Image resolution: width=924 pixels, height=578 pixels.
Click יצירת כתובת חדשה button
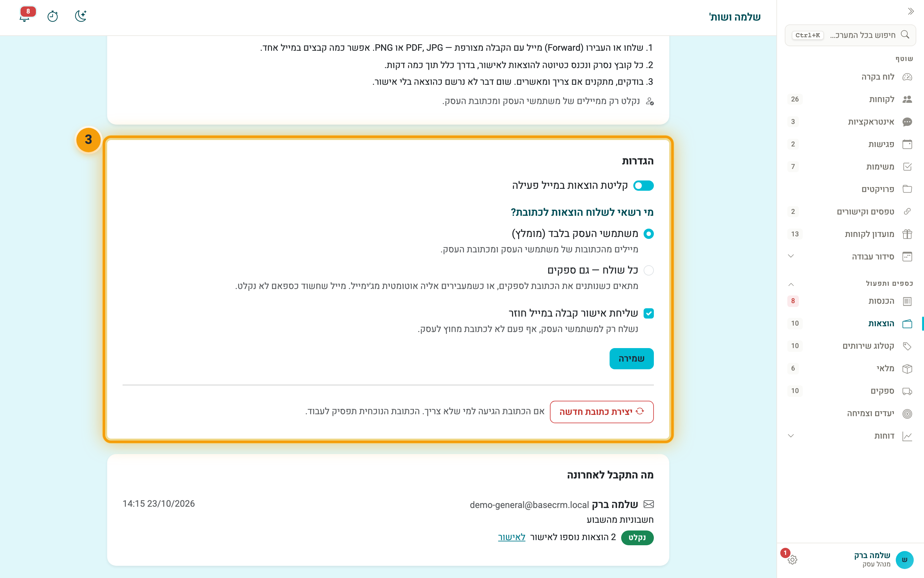pyautogui.click(x=601, y=412)
